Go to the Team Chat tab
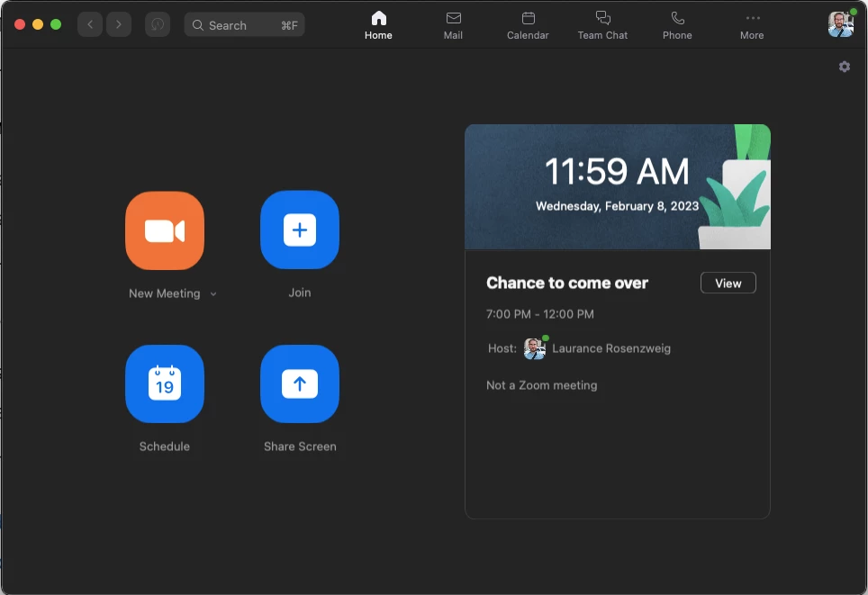This screenshot has width=868, height=595. pos(602,25)
